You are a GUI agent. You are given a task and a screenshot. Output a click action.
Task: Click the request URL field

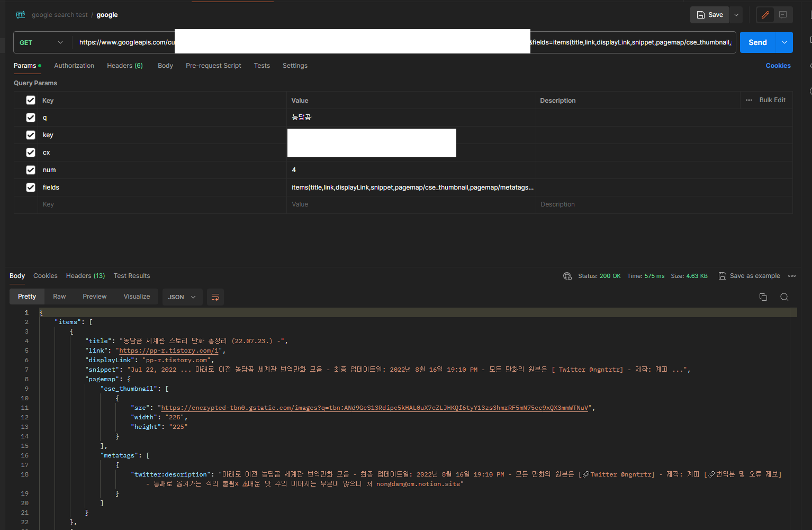pos(404,42)
